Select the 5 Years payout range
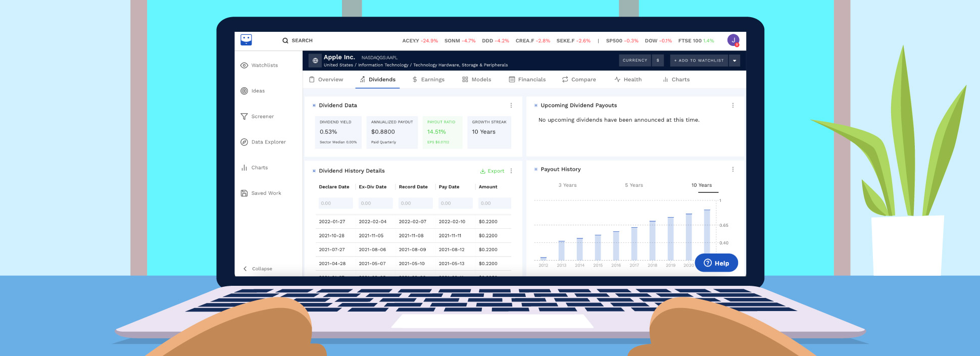The image size is (980, 356). click(x=634, y=185)
